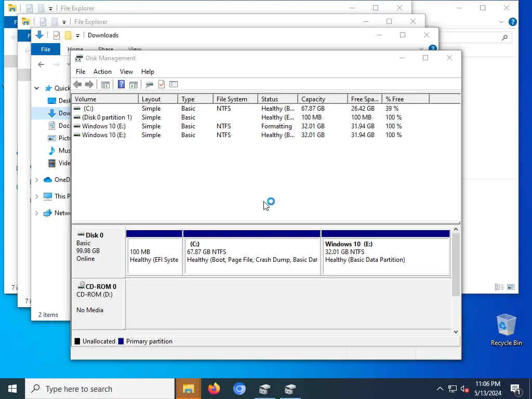Click the Back arrow in Disk Management toolbar
The image size is (532, 399).
pos(77,85)
